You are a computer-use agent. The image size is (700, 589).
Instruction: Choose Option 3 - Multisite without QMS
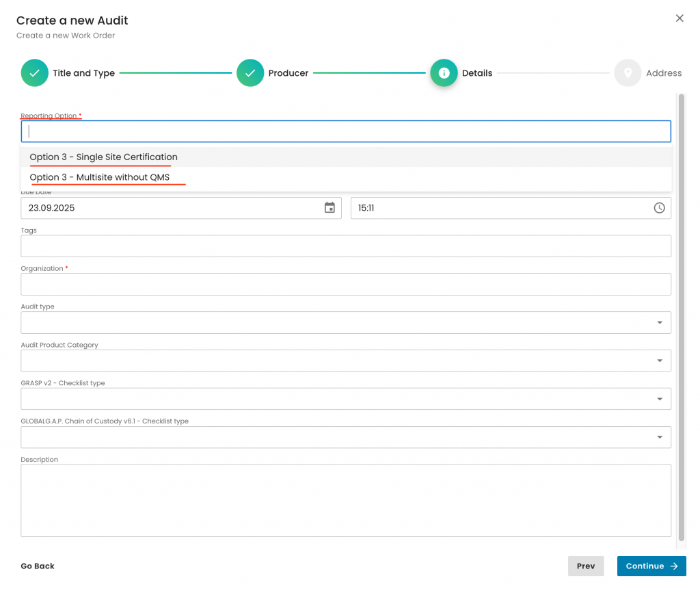tap(99, 178)
